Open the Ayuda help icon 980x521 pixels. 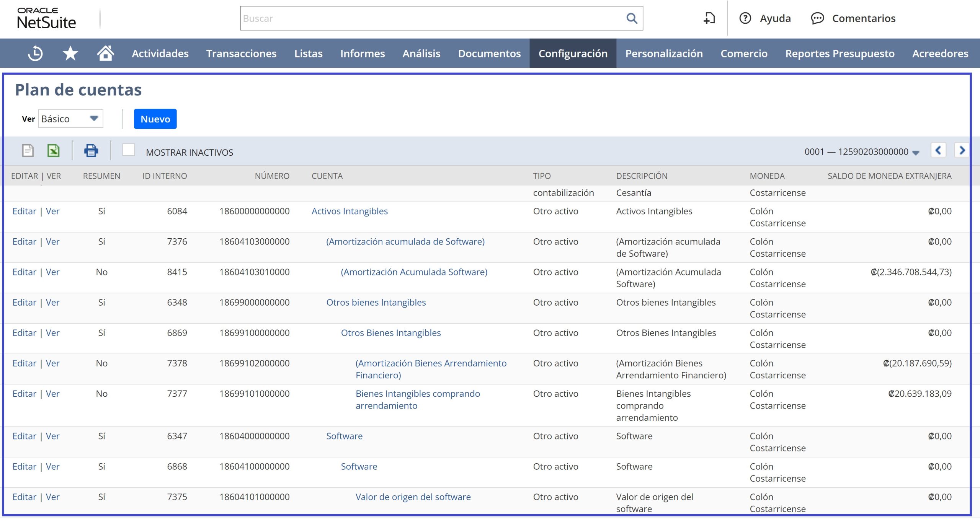(x=745, y=18)
